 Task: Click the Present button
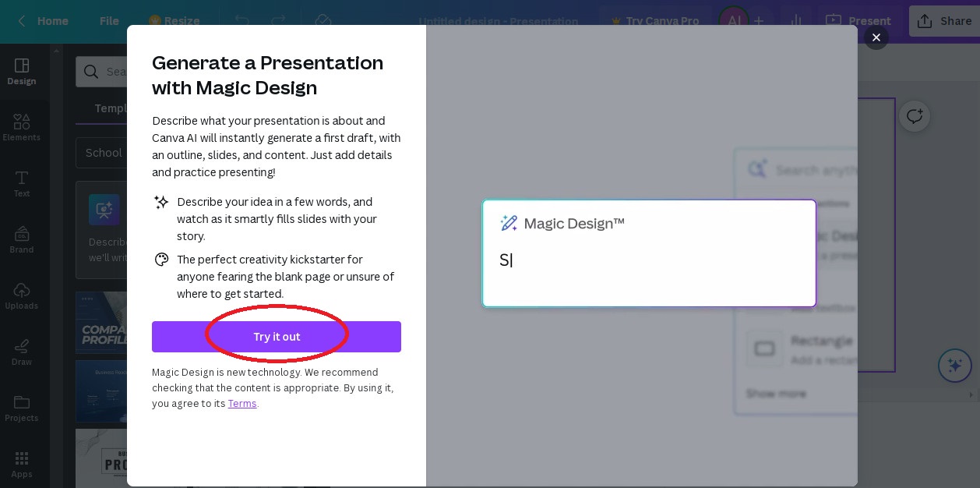[x=858, y=21]
